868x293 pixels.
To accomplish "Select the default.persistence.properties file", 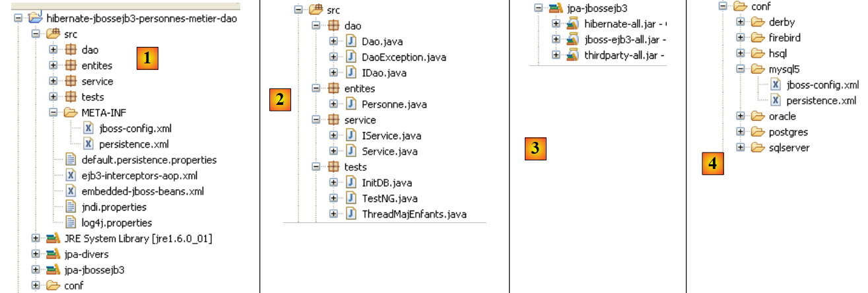I will click(x=149, y=160).
